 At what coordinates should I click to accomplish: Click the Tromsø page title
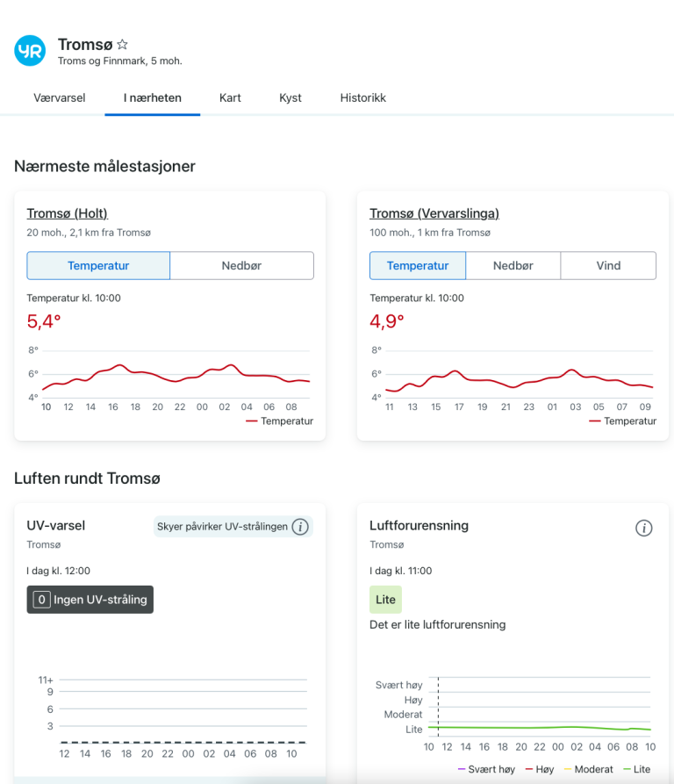85,45
